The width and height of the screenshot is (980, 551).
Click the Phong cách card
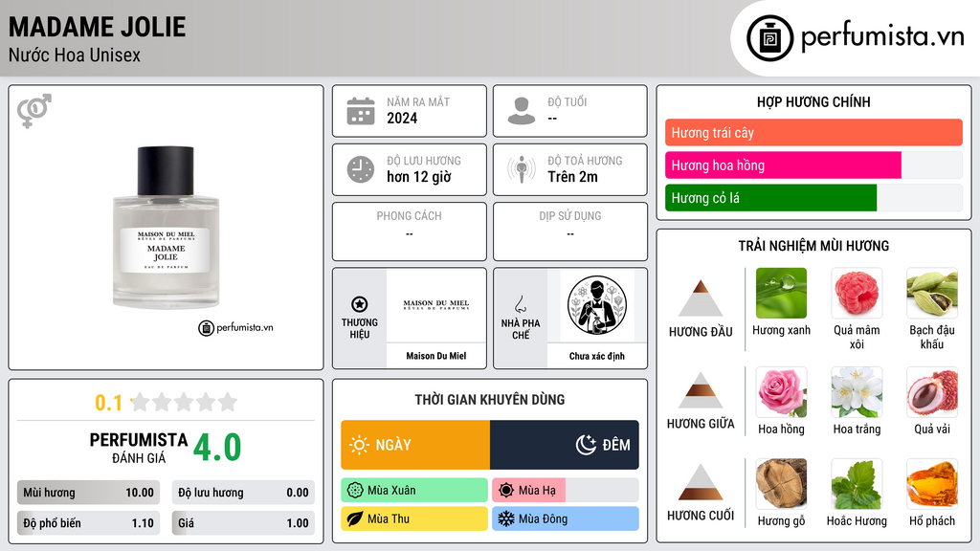[410, 231]
